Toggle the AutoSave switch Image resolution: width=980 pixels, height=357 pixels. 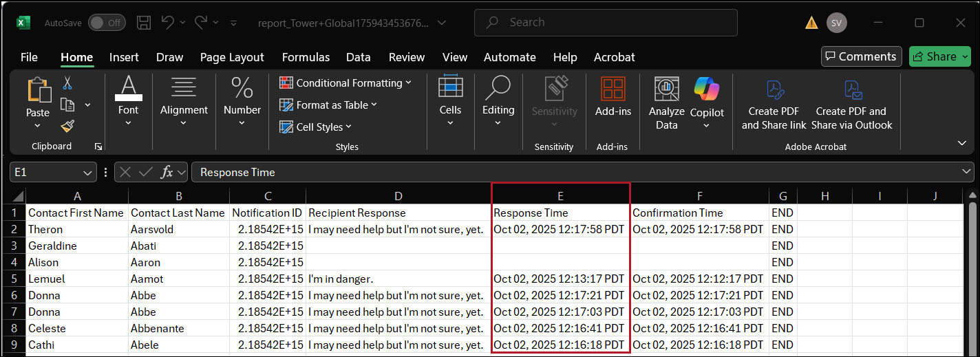pyautogui.click(x=106, y=23)
